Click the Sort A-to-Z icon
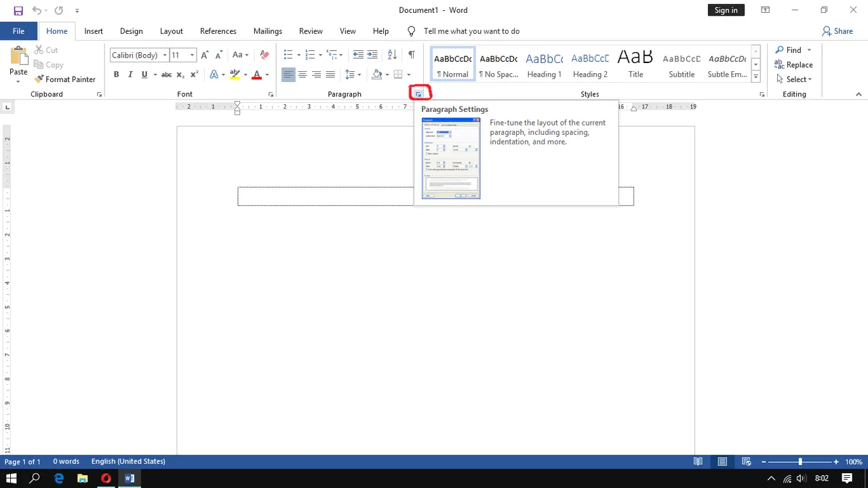The width and height of the screenshot is (868, 488). [392, 55]
